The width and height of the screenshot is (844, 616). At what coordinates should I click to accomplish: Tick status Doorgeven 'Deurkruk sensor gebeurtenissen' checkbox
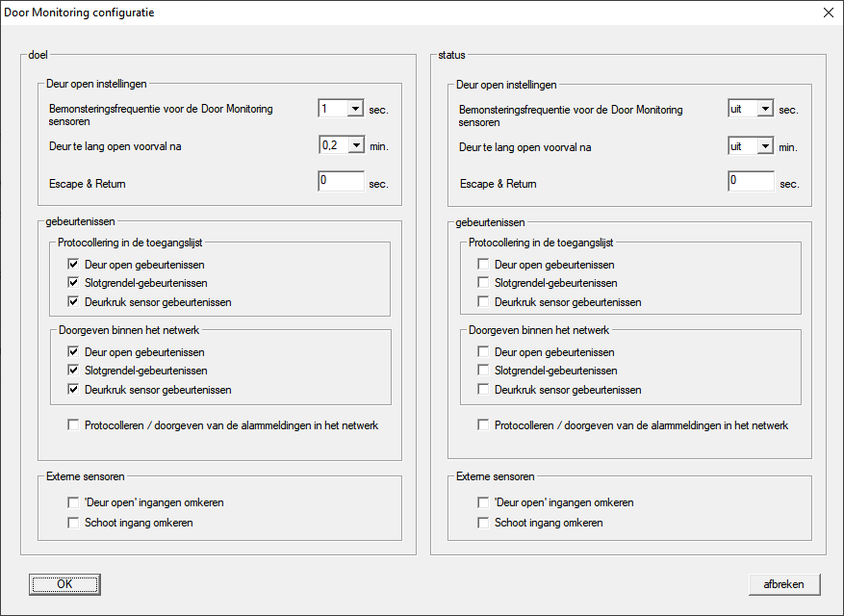484,390
